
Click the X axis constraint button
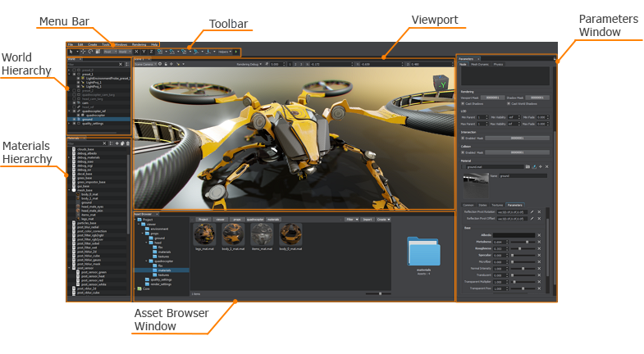136,52
